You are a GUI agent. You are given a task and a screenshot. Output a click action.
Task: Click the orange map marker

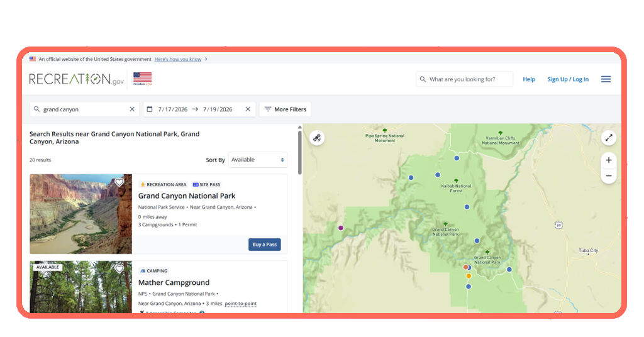click(469, 276)
